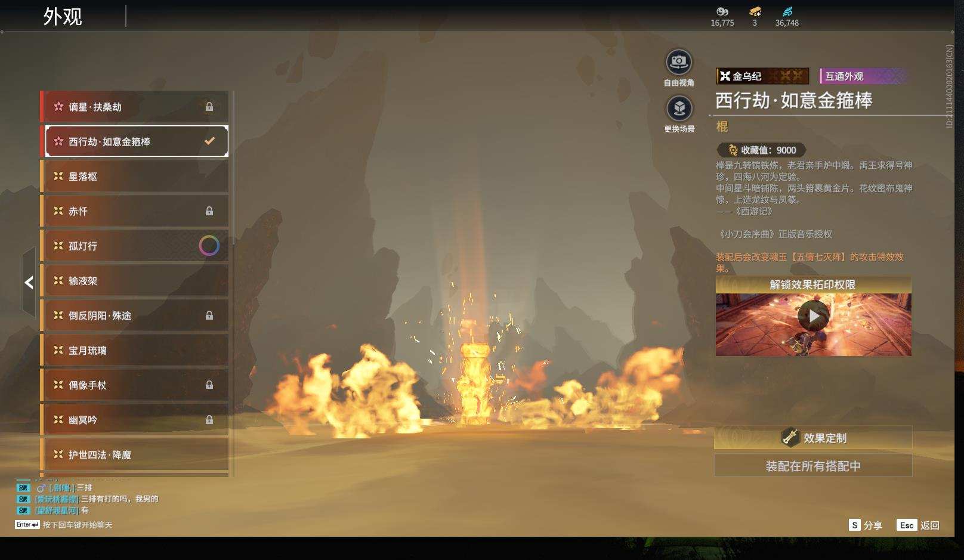Select the 偶像手杖 skin
Viewport: 964px width, 560px height.
(x=135, y=385)
